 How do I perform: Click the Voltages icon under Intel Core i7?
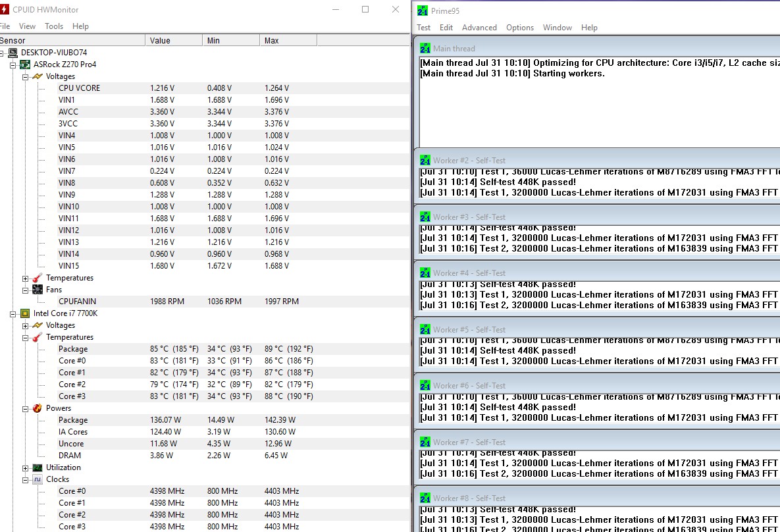click(x=38, y=325)
